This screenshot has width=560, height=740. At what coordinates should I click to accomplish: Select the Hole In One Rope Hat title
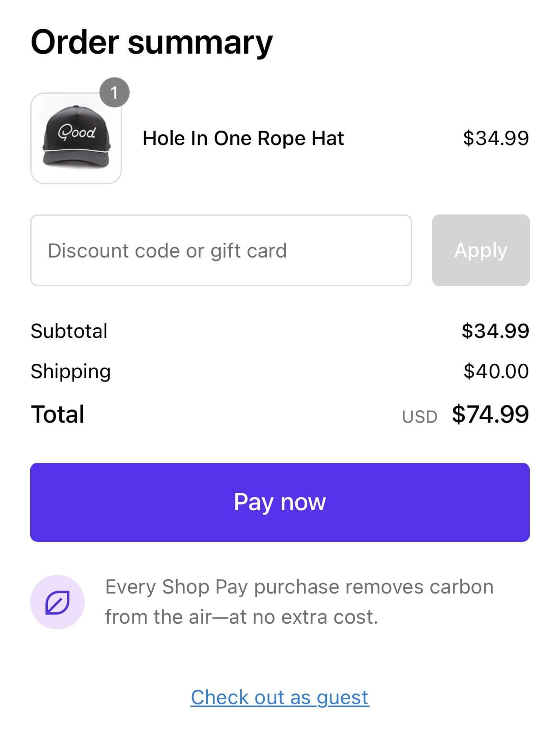coord(243,138)
